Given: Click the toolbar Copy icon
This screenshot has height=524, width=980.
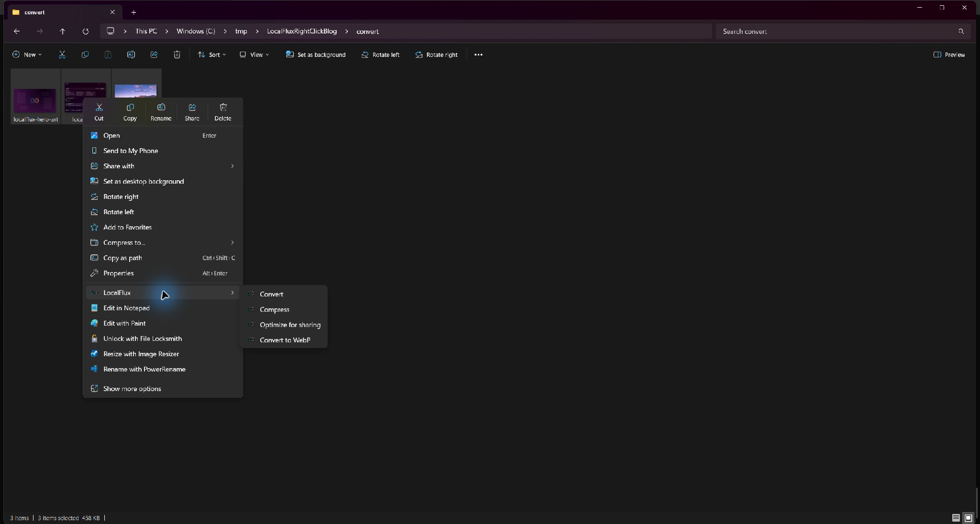Looking at the screenshot, I should [85, 55].
